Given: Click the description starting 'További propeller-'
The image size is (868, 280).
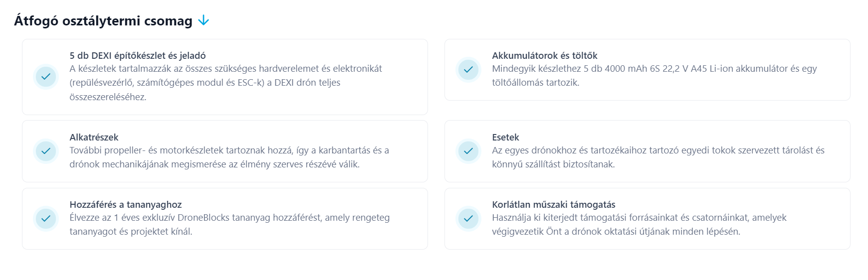Looking at the screenshot, I should click(229, 157).
